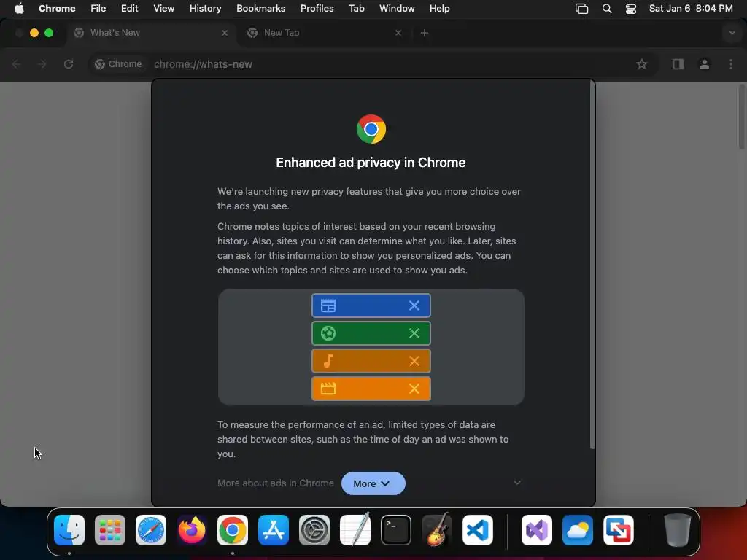Open the Chrome application menu
Viewport: 747px width, 560px height.
[x=57, y=8]
